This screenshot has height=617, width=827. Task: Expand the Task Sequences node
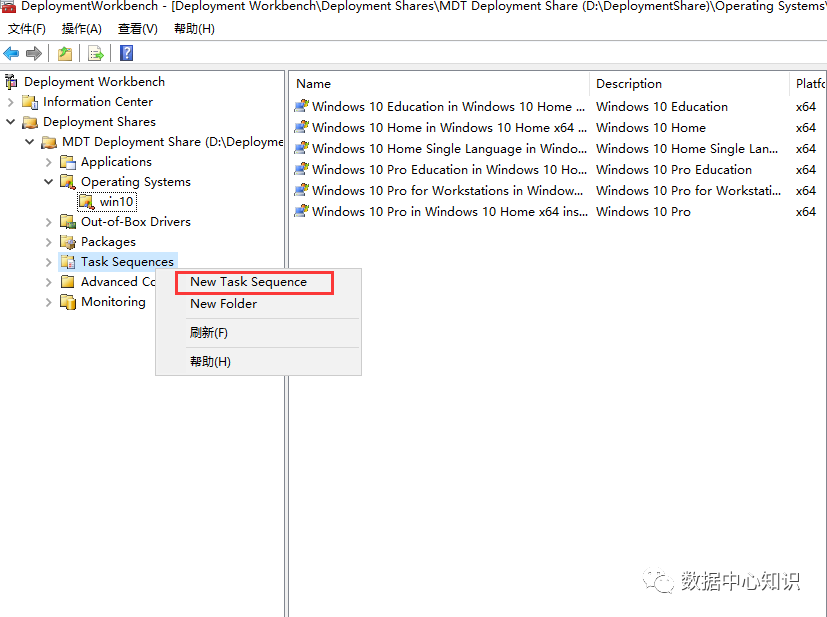pyautogui.click(x=49, y=262)
